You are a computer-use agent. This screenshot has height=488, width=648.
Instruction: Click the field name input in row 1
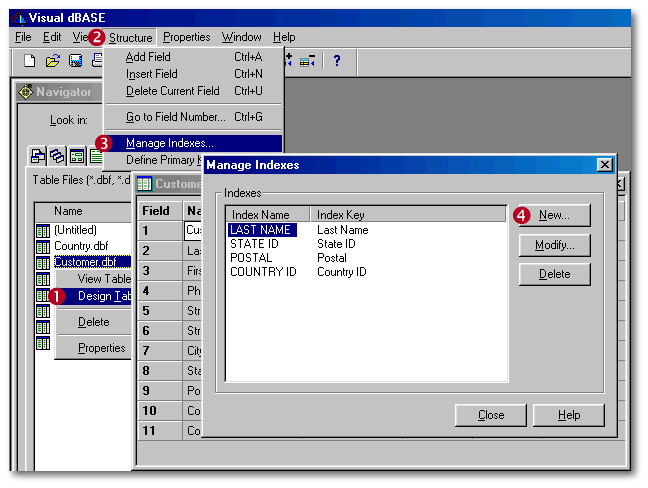[193, 231]
